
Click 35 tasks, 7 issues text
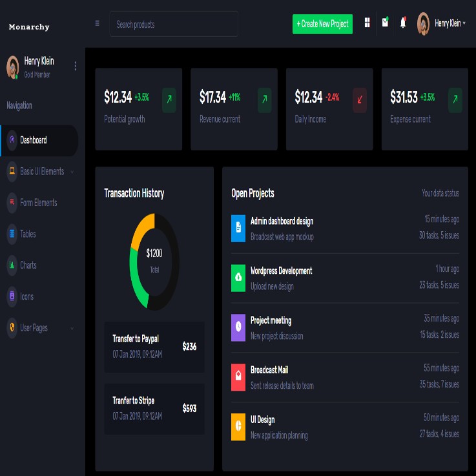(x=439, y=384)
